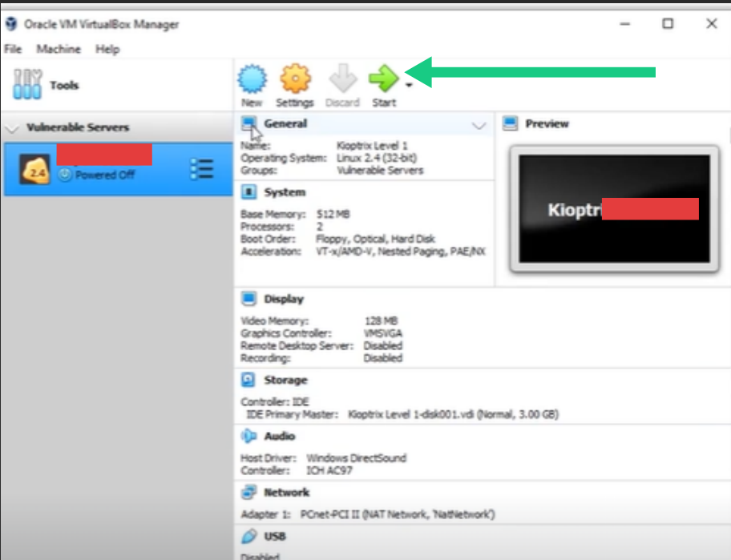Image resolution: width=731 pixels, height=560 pixels.
Task: Click the audio Controller value ICH AC97
Action: (x=329, y=470)
